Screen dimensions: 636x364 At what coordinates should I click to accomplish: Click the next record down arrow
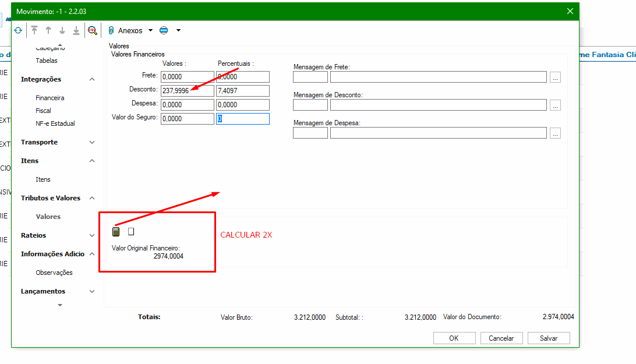(62, 30)
